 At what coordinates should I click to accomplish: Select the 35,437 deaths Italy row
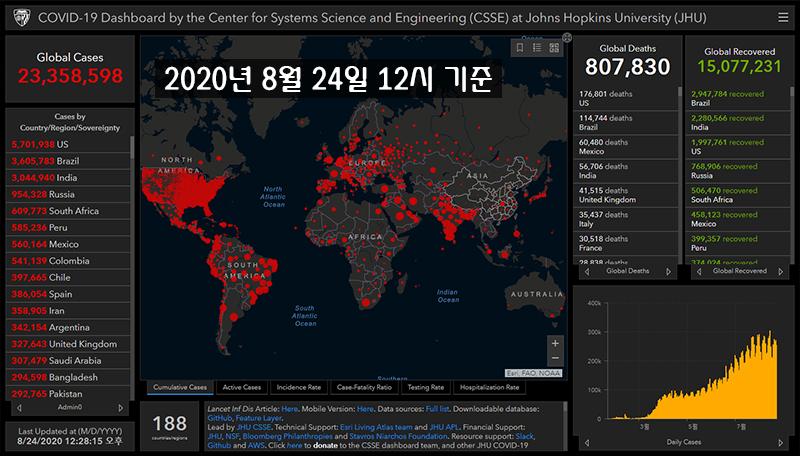coord(626,219)
